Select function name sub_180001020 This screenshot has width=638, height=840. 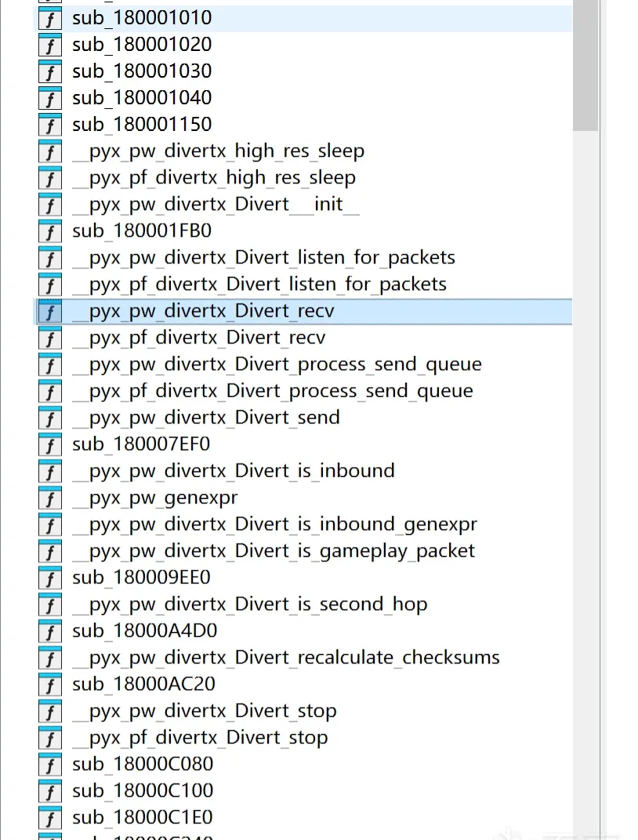[x=142, y=45]
